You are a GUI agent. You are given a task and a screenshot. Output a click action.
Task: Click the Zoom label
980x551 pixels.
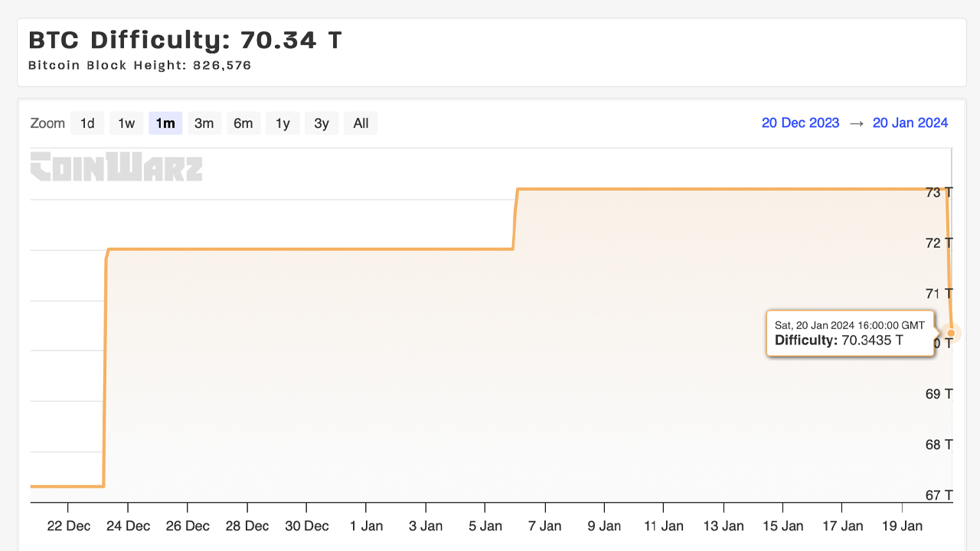47,122
